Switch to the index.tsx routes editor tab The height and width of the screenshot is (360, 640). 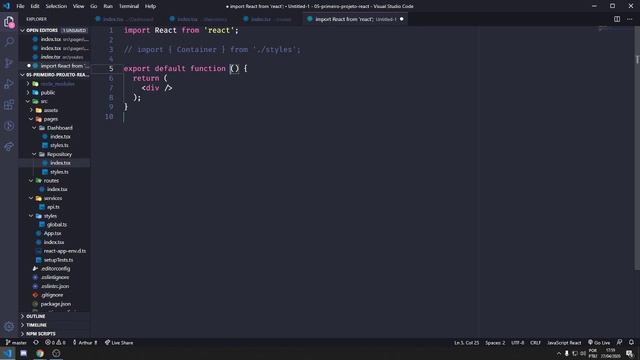click(271, 19)
